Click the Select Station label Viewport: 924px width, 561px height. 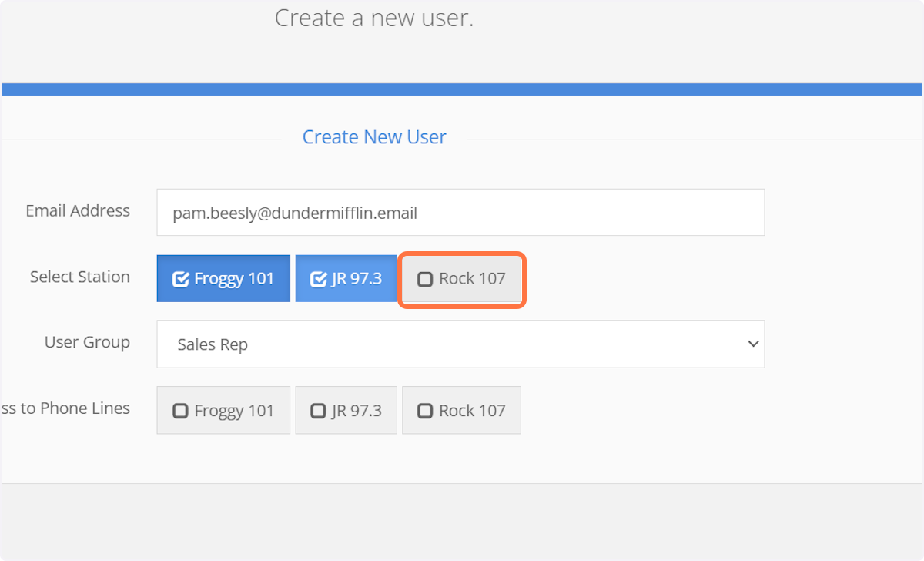[79, 277]
